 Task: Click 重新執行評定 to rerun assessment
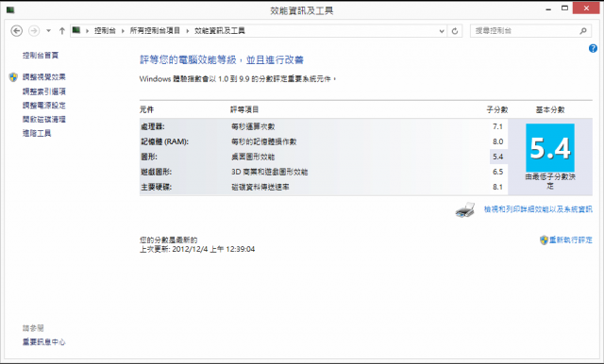point(571,240)
